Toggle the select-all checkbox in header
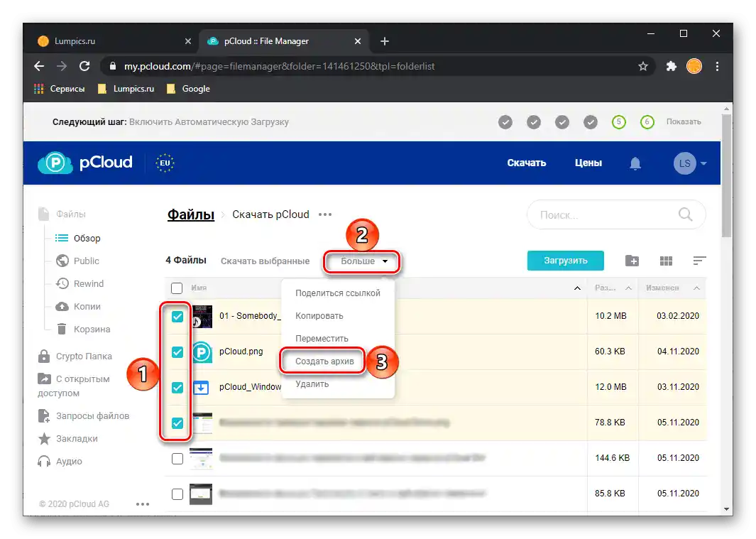The width and height of the screenshot is (756, 539). click(177, 288)
